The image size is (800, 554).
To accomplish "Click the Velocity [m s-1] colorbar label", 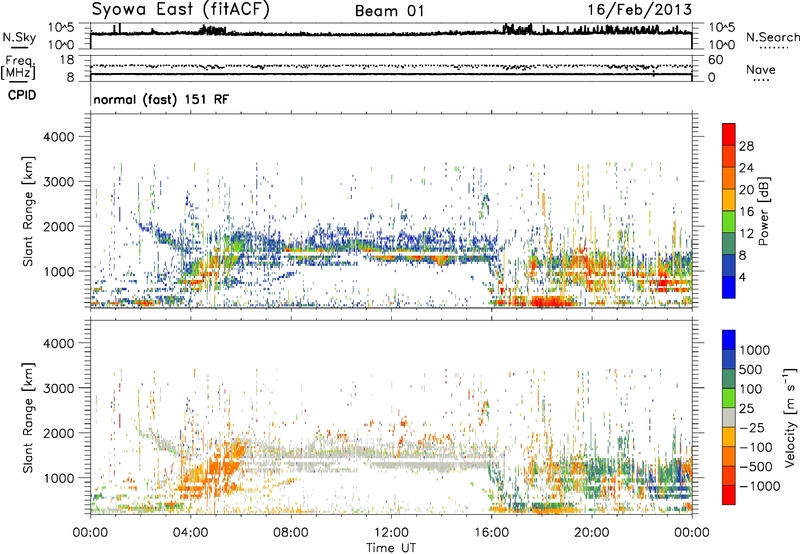I will [x=790, y=417].
